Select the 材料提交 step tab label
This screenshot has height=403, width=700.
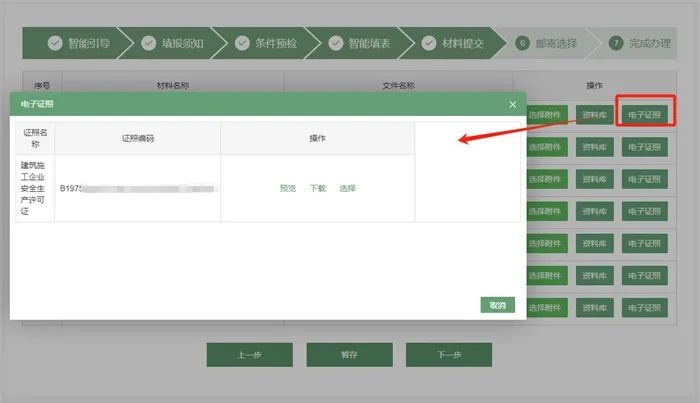click(x=463, y=43)
